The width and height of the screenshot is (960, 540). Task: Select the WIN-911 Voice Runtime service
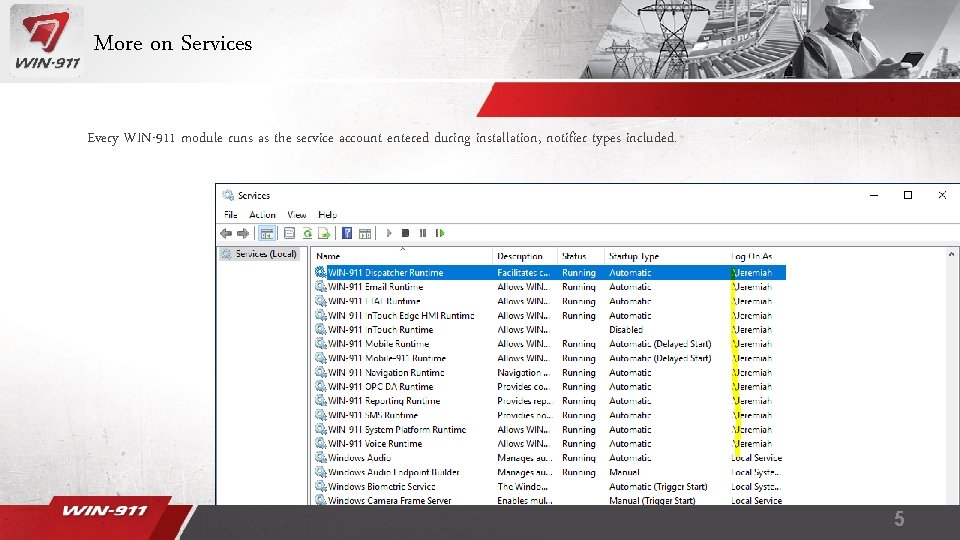375,443
